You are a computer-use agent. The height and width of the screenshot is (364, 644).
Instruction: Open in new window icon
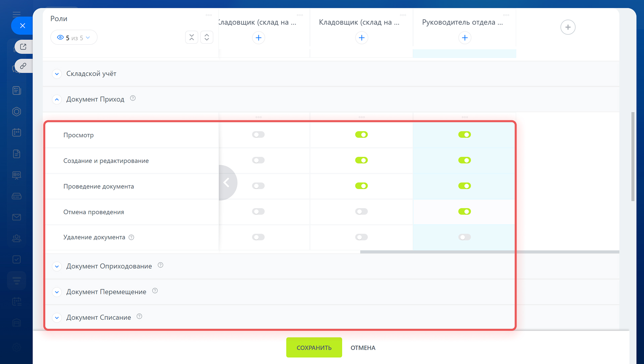coord(23,47)
